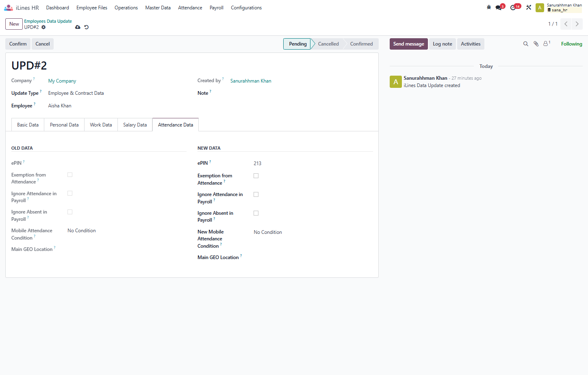Screen dimensions: 588x375
Task: Select the Pending status stage
Action: tap(297, 44)
